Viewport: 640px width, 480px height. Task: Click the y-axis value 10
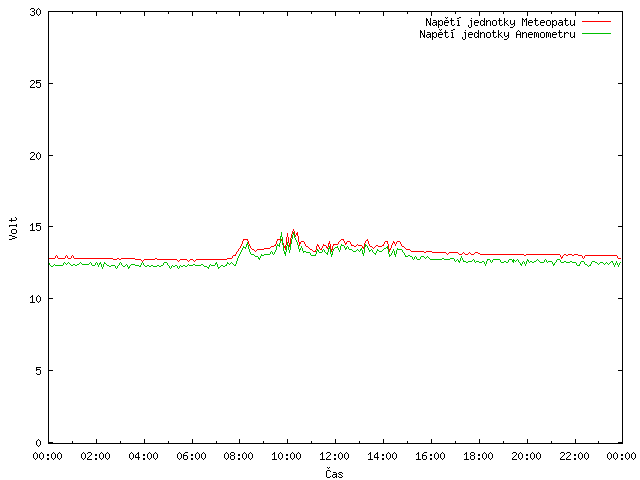click(36, 299)
